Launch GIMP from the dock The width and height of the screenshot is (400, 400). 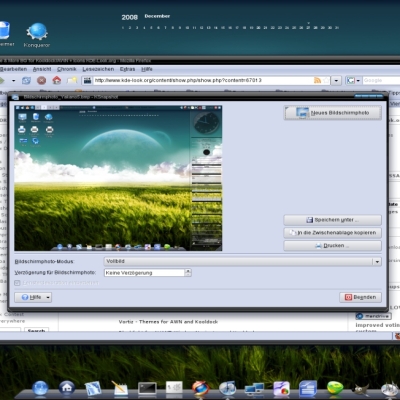(x=361, y=389)
